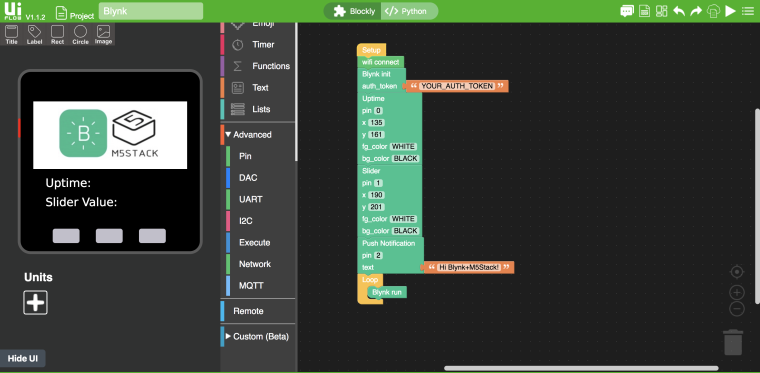The height and width of the screenshot is (373, 760).
Task: Center the workspace with the target icon
Action: pos(737,272)
